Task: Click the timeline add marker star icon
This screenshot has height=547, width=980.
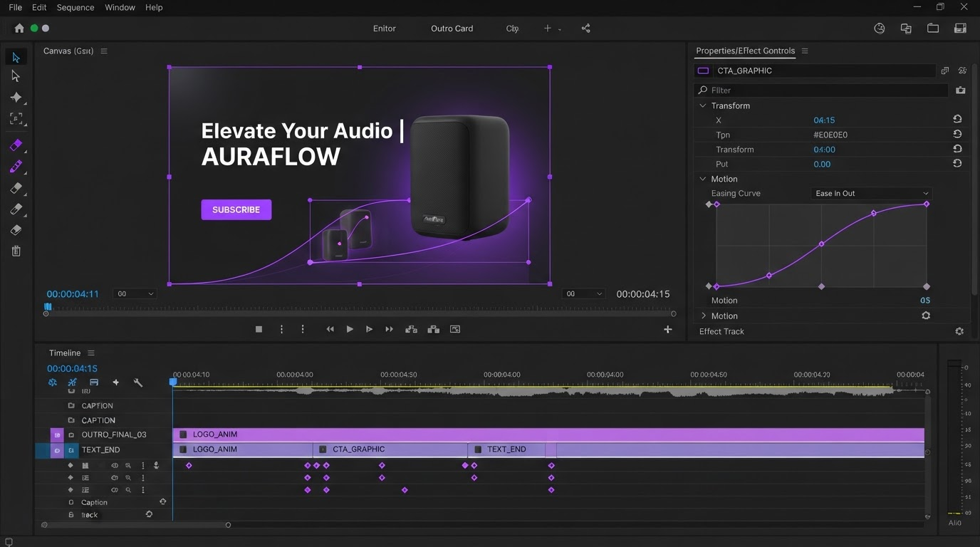Action: click(x=115, y=382)
